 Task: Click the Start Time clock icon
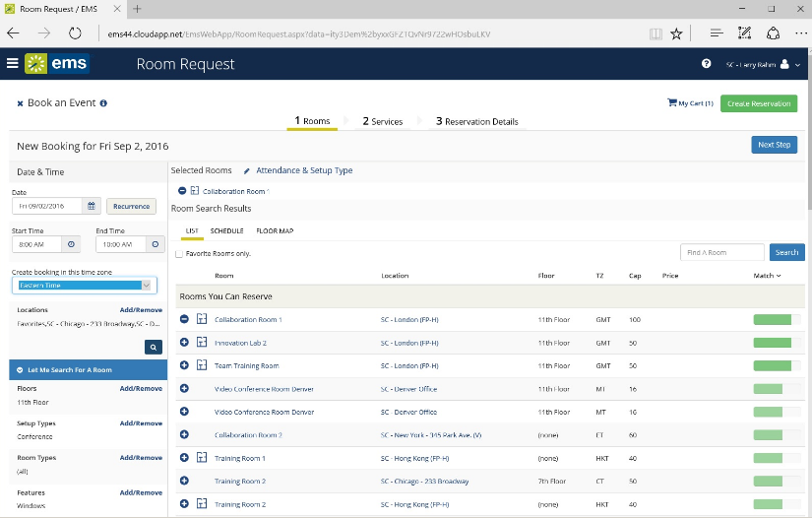[x=71, y=244]
